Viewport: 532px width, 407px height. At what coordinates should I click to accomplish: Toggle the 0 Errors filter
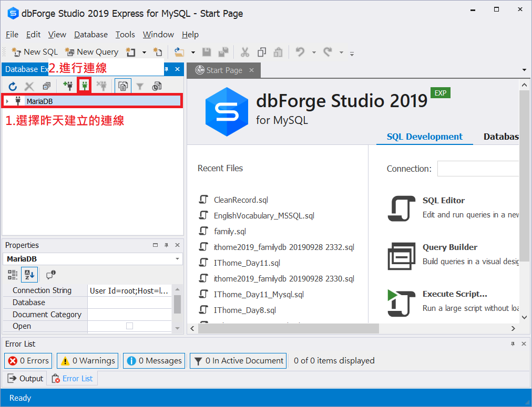pyautogui.click(x=28, y=361)
